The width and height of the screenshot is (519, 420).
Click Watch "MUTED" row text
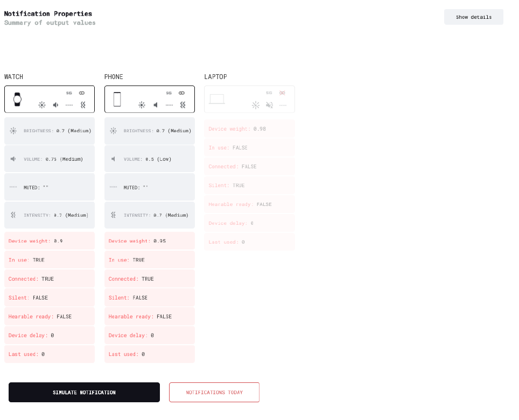click(x=36, y=188)
